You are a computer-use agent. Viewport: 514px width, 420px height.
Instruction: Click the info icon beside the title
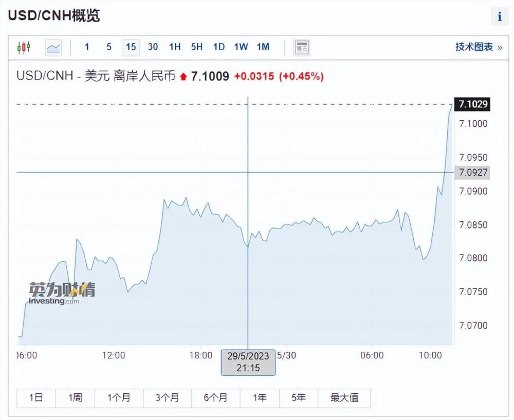(500, 16)
